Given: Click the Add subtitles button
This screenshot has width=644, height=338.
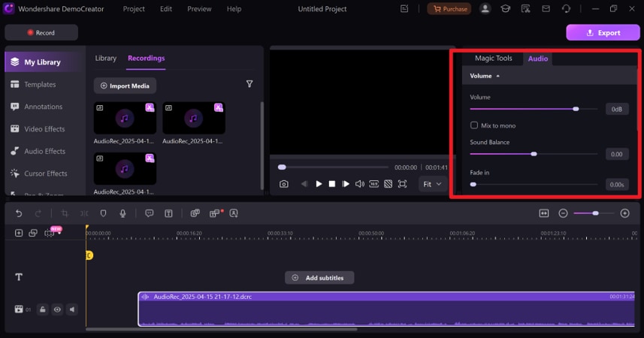Looking at the screenshot, I should tap(319, 278).
